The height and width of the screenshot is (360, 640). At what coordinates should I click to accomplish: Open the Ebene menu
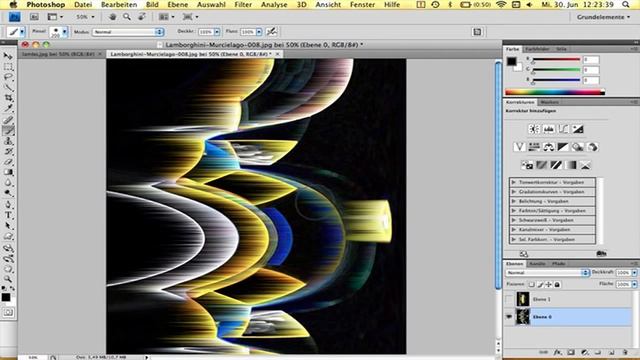[178, 4]
